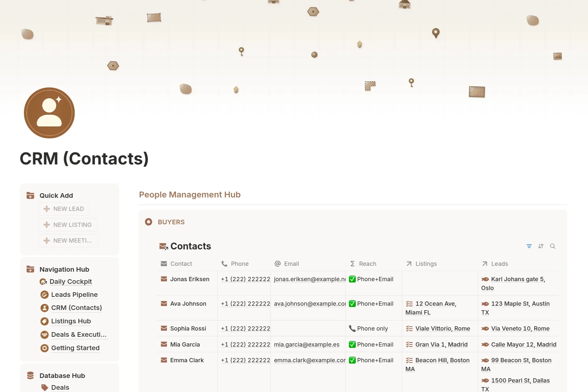Click Phone+Email check for Mia Garcia
This screenshot has height=392, width=588.
click(352, 345)
